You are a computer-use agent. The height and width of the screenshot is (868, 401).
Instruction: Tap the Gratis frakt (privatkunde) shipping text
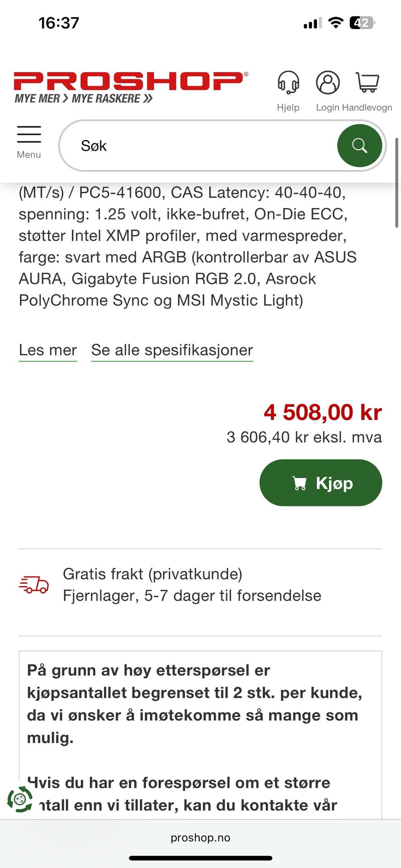click(x=152, y=574)
